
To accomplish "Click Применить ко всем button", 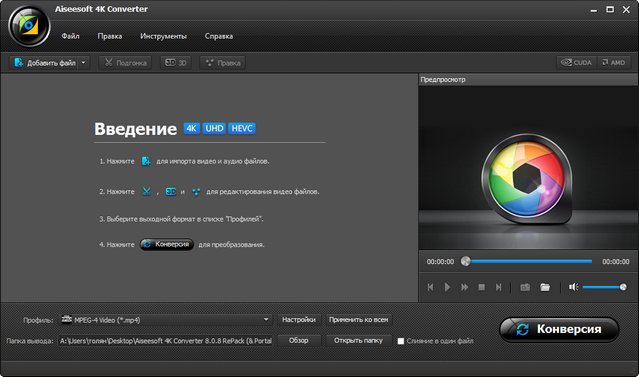I will coord(359,320).
